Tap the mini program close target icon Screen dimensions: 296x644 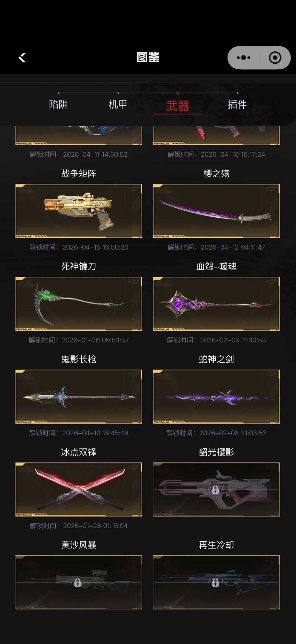point(275,58)
